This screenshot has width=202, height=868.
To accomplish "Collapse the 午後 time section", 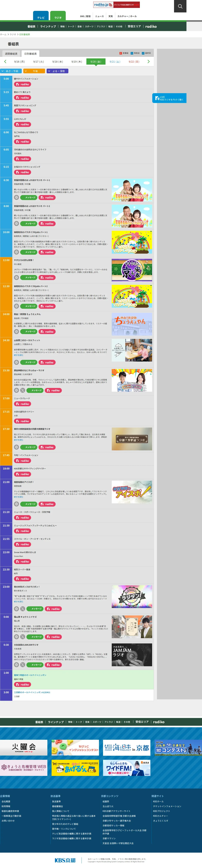I will coord(34,71).
